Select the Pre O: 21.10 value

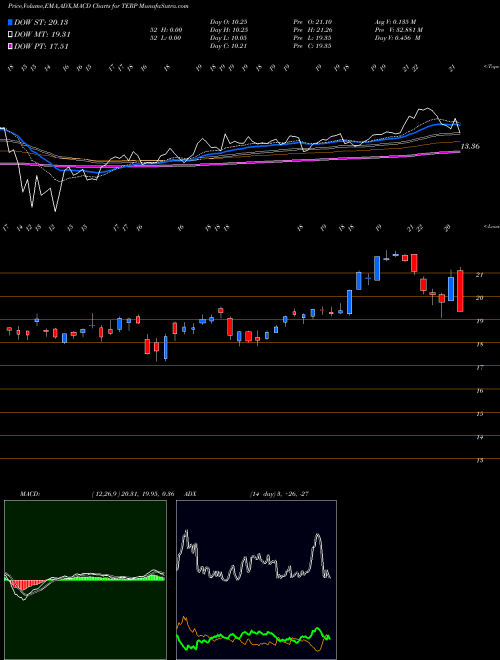pyautogui.click(x=312, y=22)
